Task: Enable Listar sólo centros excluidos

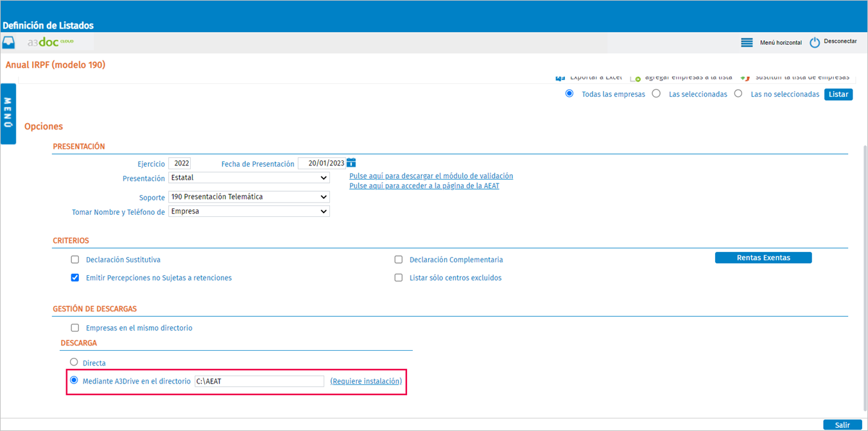Action: [x=399, y=278]
